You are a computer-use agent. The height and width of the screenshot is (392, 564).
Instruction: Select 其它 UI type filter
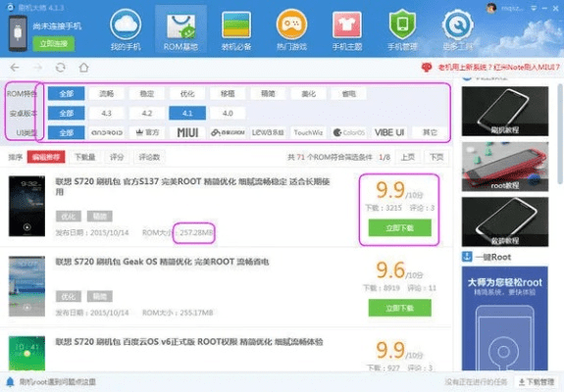coord(430,132)
